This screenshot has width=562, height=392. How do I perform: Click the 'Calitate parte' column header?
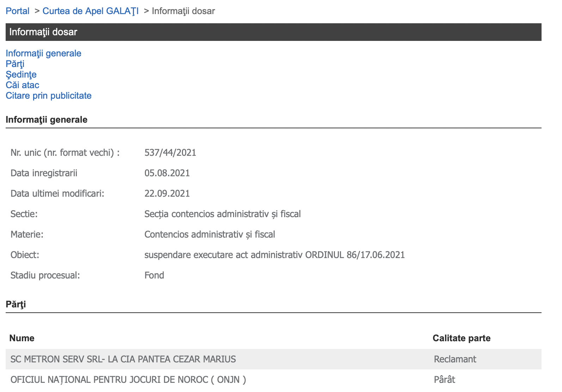[x=462, y=338]
